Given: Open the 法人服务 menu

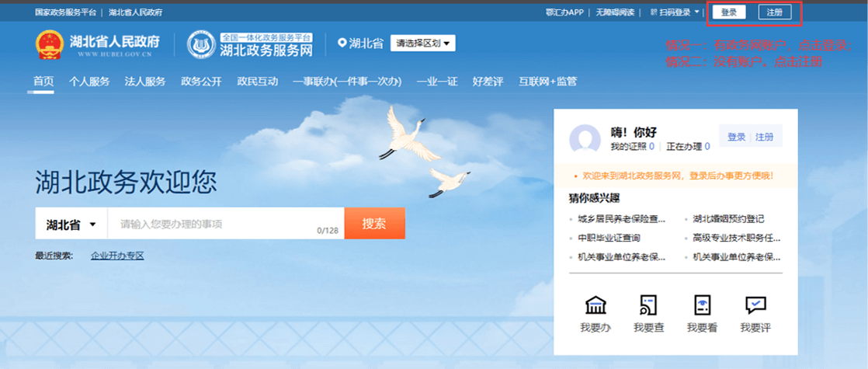Looking at the screenshot, I should click(145, 82).
